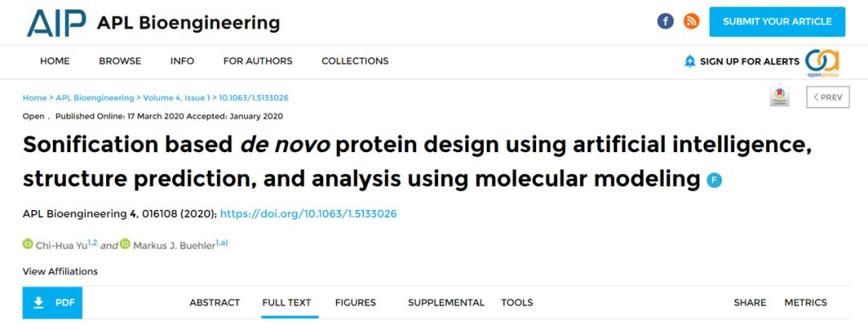Click the open access logo
Screen dimensions: 868x330
tap(822, 63)
